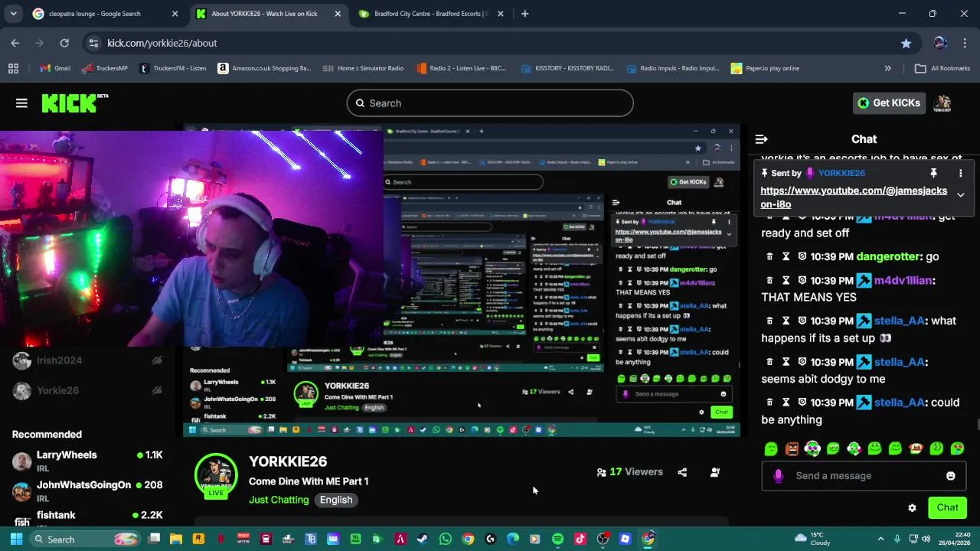Open WhatsApp from the taskbar
980x551 pixels.
point(446,540)
